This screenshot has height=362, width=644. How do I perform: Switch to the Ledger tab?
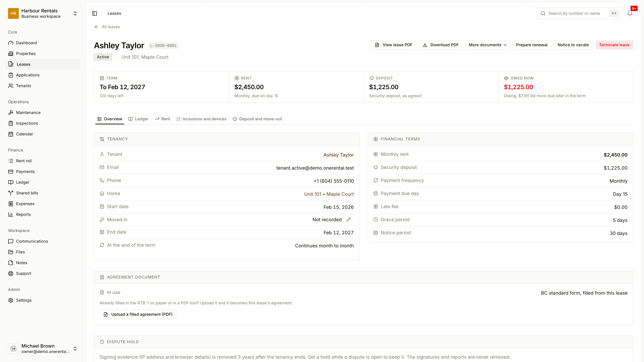pos(139,119)
